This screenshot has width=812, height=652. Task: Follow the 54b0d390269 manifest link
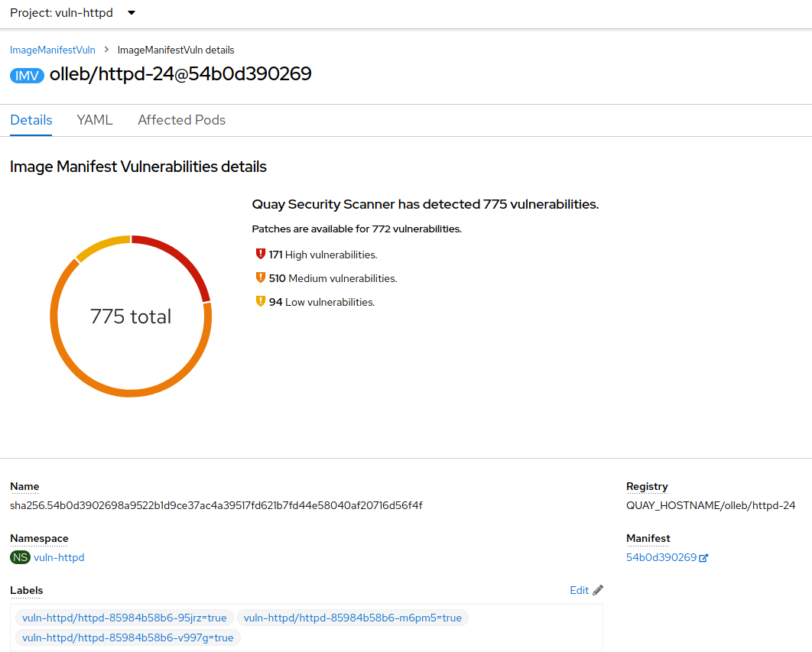pyautogui.click(x=661, y=557)
